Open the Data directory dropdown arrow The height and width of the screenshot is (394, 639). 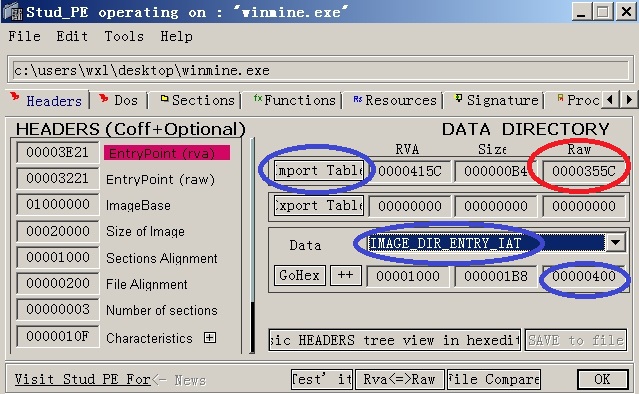pyautogui.click(x=615, y=243)
